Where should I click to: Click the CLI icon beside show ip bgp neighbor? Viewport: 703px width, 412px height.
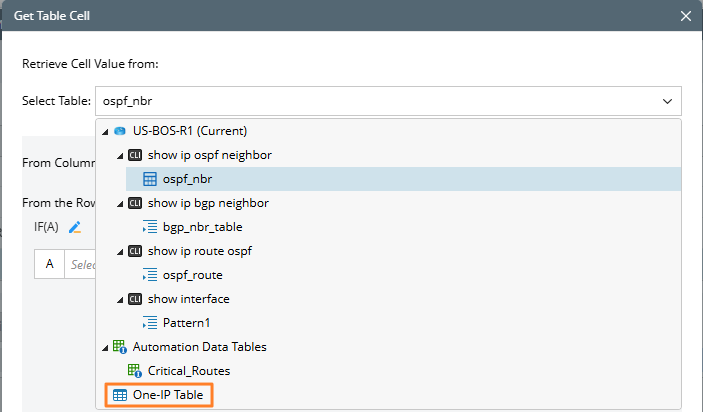[x=136, y=203]
